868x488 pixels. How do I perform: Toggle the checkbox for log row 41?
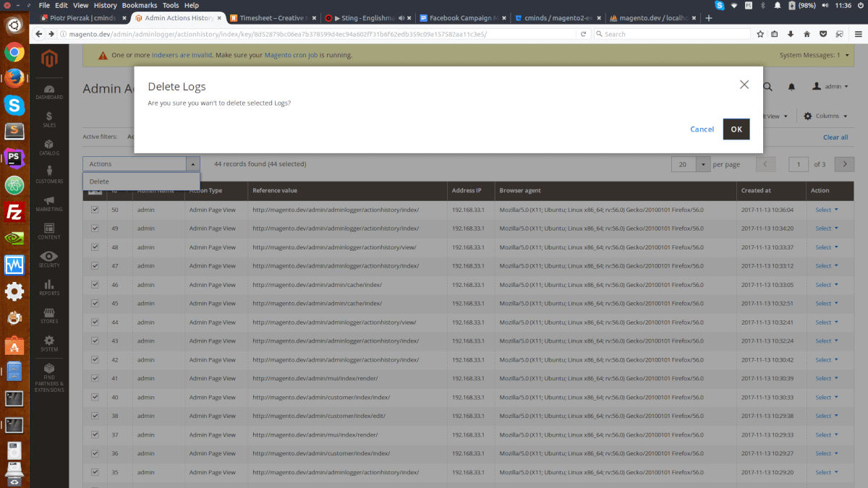pyautogui.click(x=95, y=378)
